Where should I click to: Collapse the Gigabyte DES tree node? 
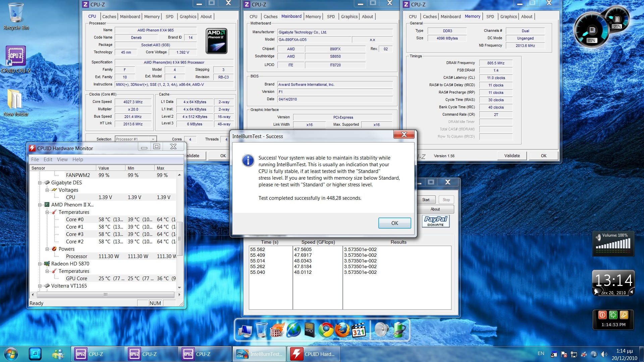point(40,183)
